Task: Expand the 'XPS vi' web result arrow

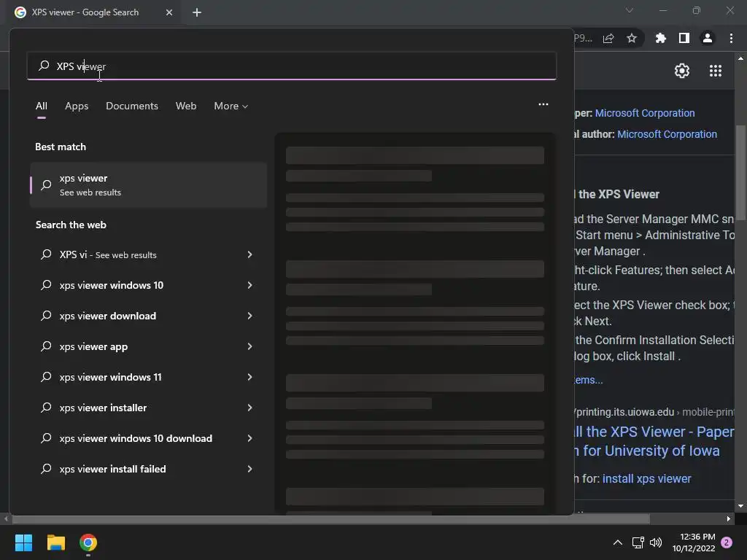Action: (249, 254)
